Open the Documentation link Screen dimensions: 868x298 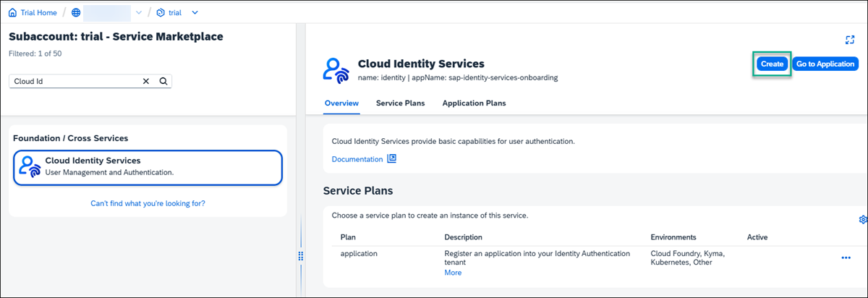pos(357,159)
